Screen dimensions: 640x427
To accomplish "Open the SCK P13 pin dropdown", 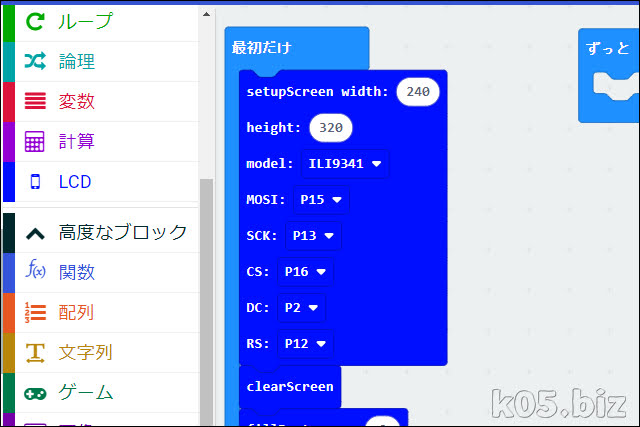I will click(313, 236).
